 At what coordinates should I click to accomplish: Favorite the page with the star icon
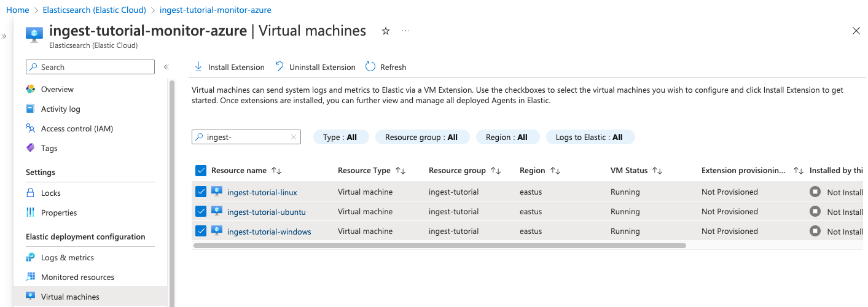(x=386, y=31)
